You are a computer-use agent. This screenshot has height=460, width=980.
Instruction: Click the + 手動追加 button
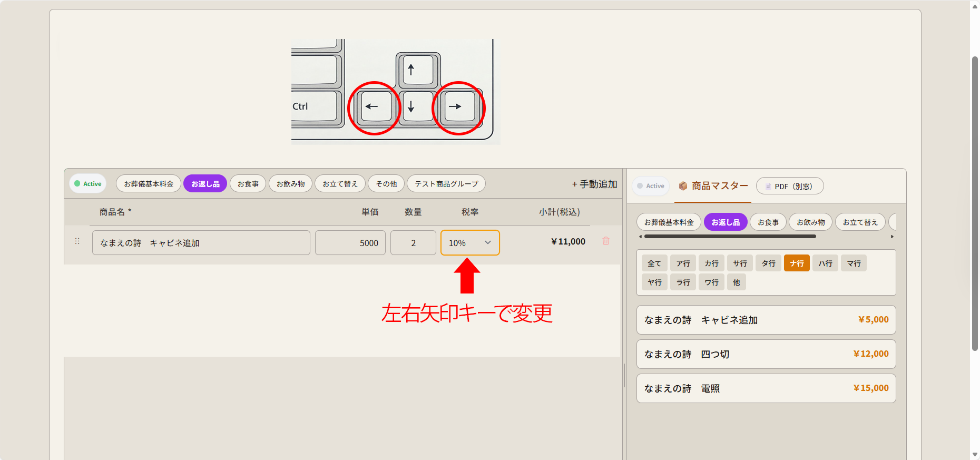(x=594, y=184)
